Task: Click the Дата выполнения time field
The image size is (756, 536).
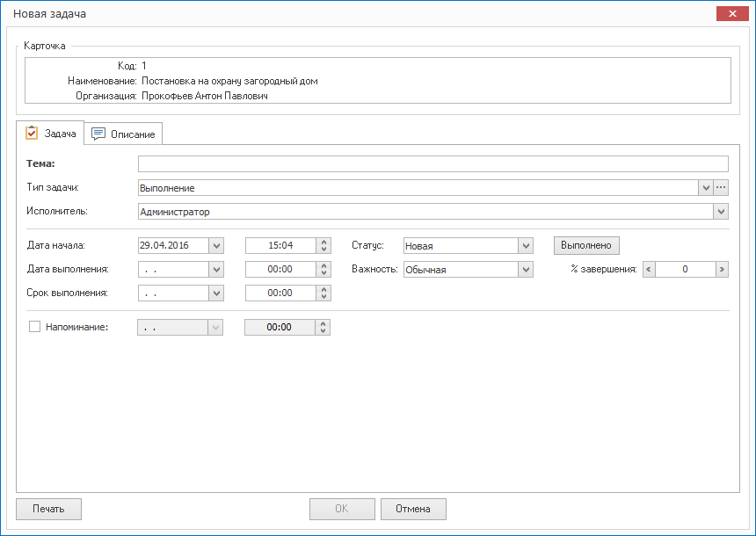Action: click(x=280, y=270)
